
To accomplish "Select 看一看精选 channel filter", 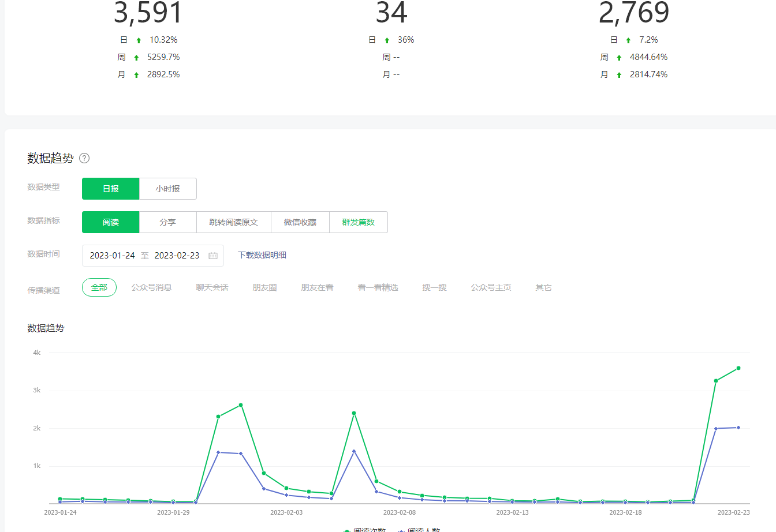I will (378, 287).
